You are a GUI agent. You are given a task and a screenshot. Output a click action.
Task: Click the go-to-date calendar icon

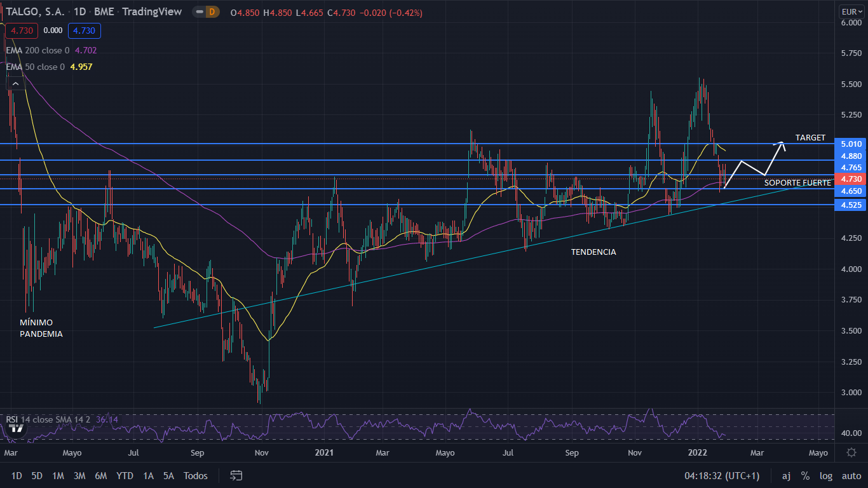tap(236, 476)
